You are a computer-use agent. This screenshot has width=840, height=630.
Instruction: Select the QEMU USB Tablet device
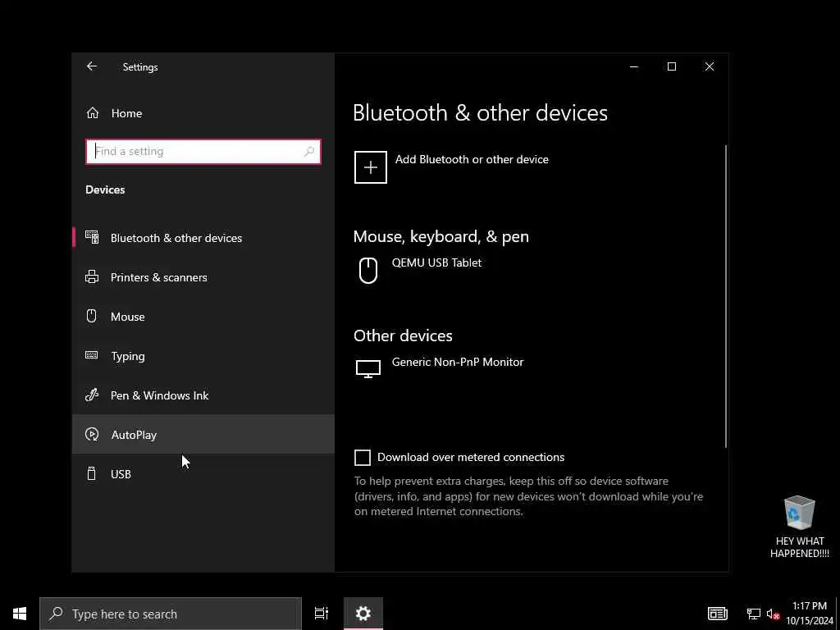pos(436,263)
